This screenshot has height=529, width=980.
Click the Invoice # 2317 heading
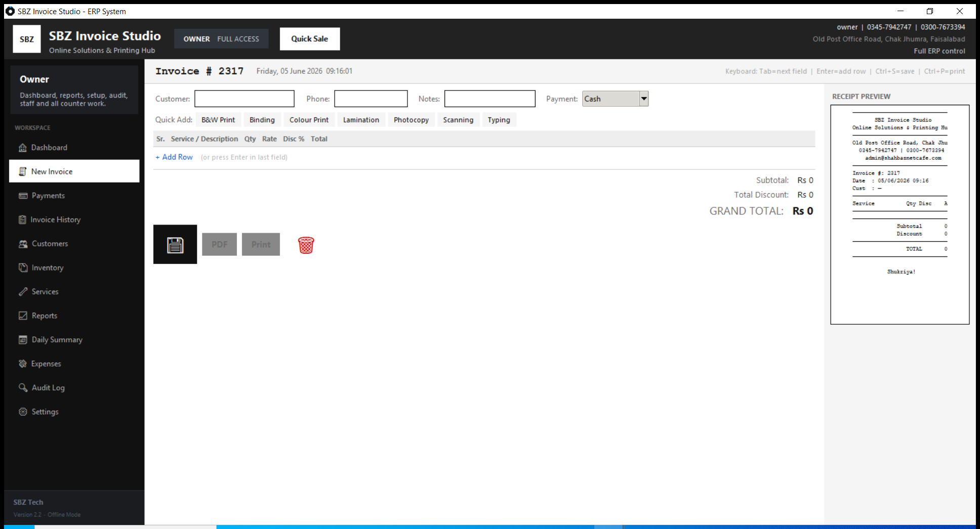click(x=199, y=71)
